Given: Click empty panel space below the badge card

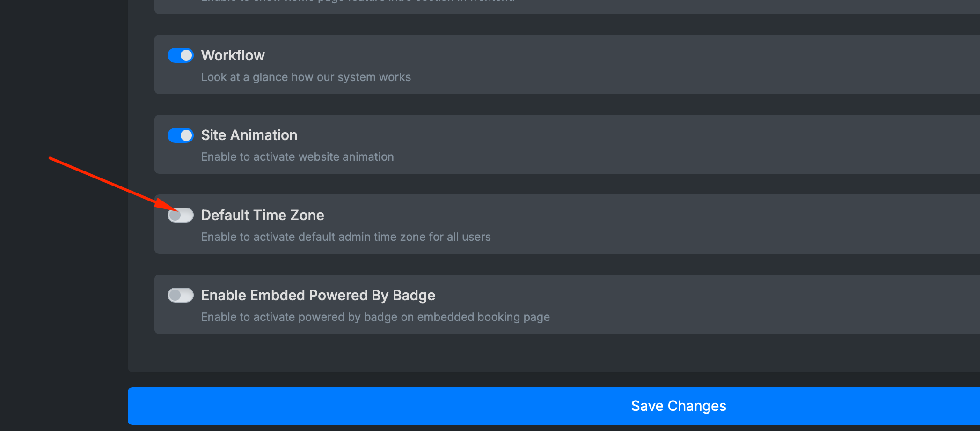Looking at the screenshot, I should (x=554, y=353).
